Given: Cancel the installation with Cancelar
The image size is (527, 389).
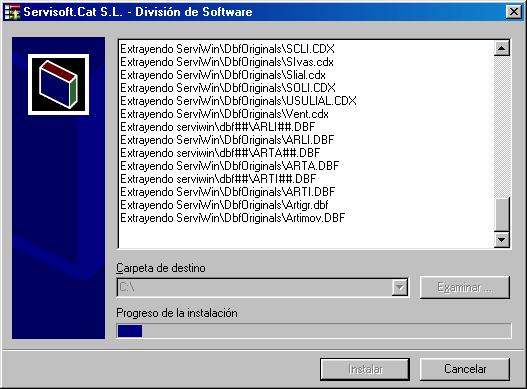Looking at the screenshot, I should [465, 369].
